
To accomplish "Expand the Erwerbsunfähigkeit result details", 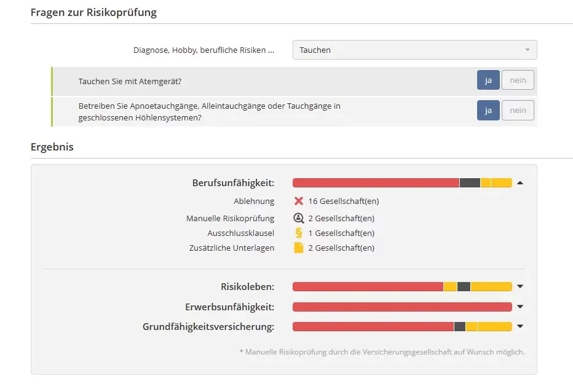I will [520, 307].
